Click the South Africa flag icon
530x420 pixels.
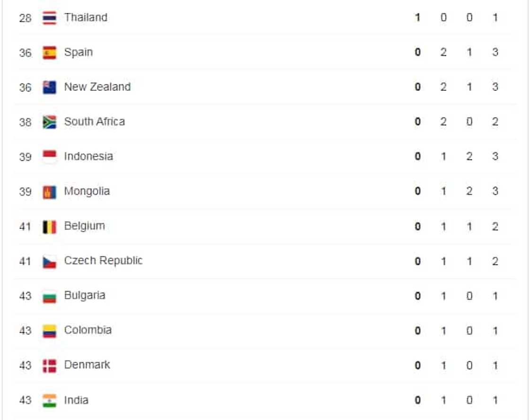coord(49,122)
